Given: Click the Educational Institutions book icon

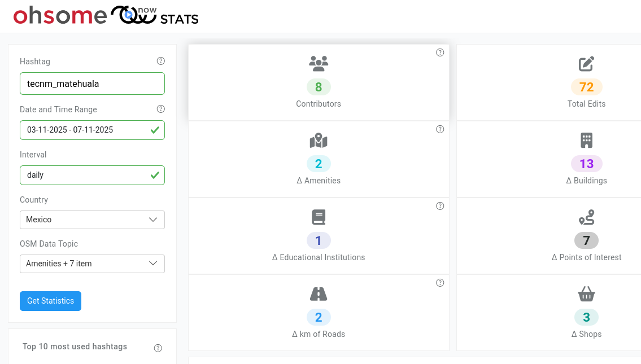Looking at the screenshot, I should click(x=319, y=217).
